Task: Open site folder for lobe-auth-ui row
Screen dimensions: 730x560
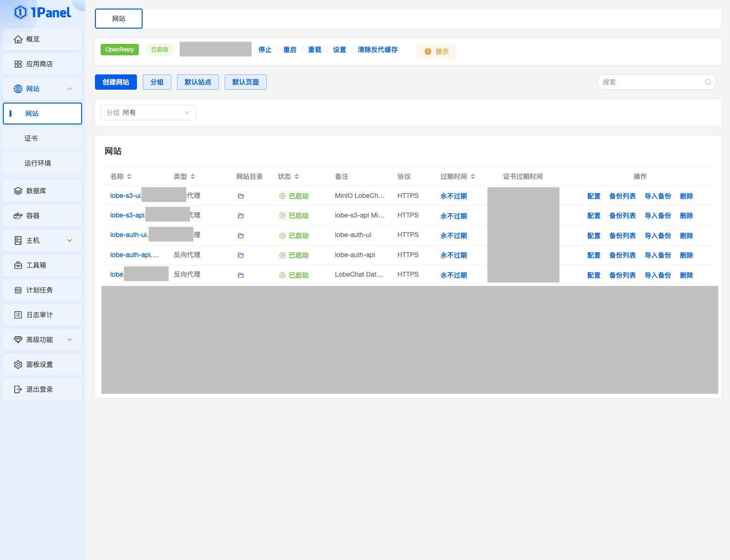Action: tap(241, 236)
